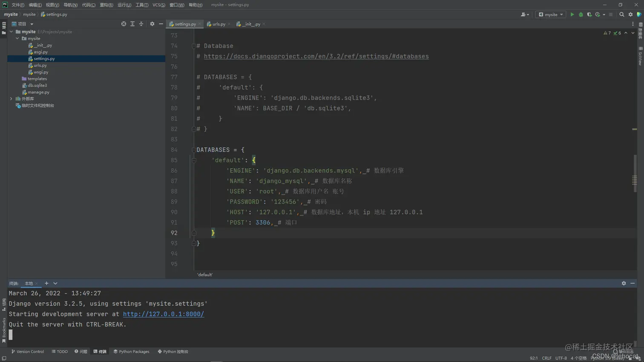Screen dimensions: 644x362
Task: Open terminal panel settings gear
Action: [x=624, y=283]
